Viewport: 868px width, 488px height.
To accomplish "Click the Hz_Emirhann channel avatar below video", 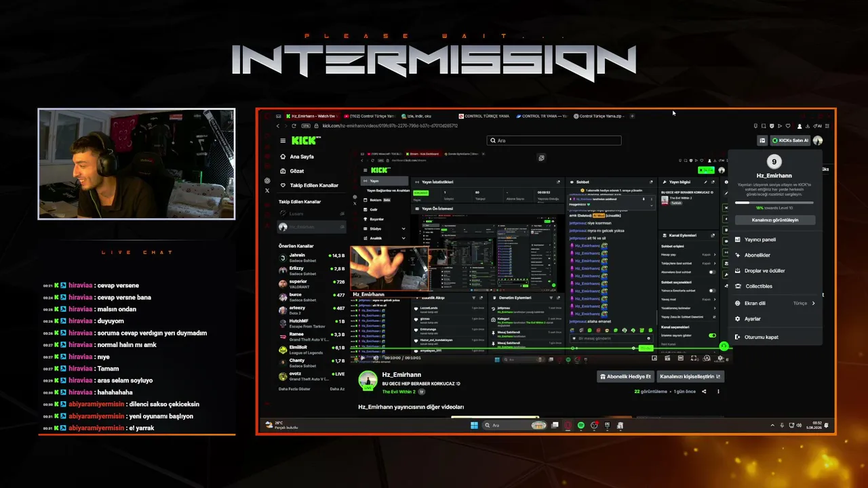I will pos(368,381).
